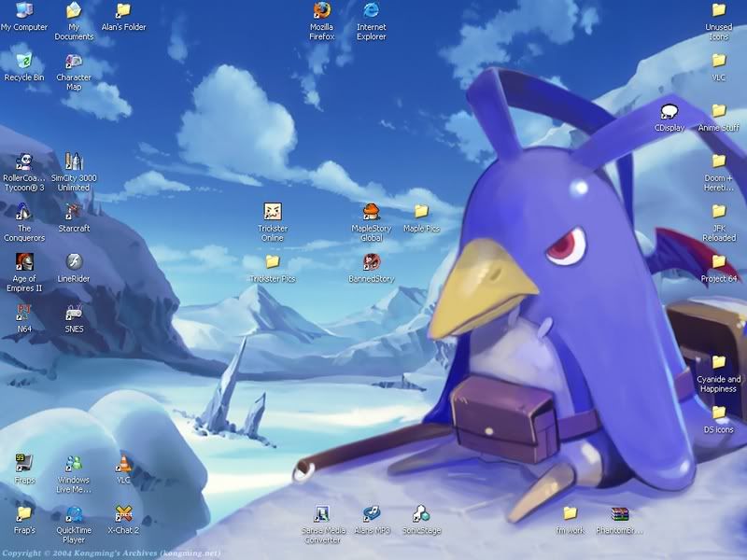Image resolution: width=747 pixels, height=560 pixels.
Task: Click The Conquerors shortcut
Action: pyautogui.click(x=24, y=222)
